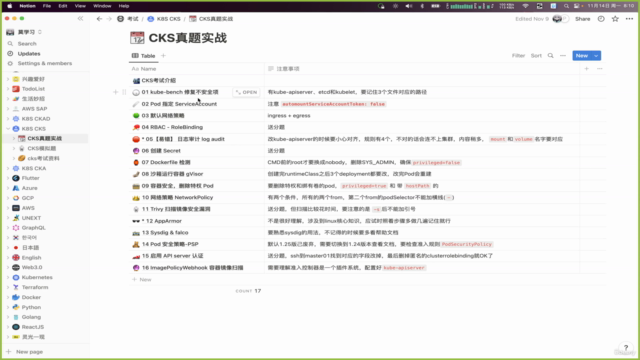
Task: Open Filter options
Action: (518, 56)
